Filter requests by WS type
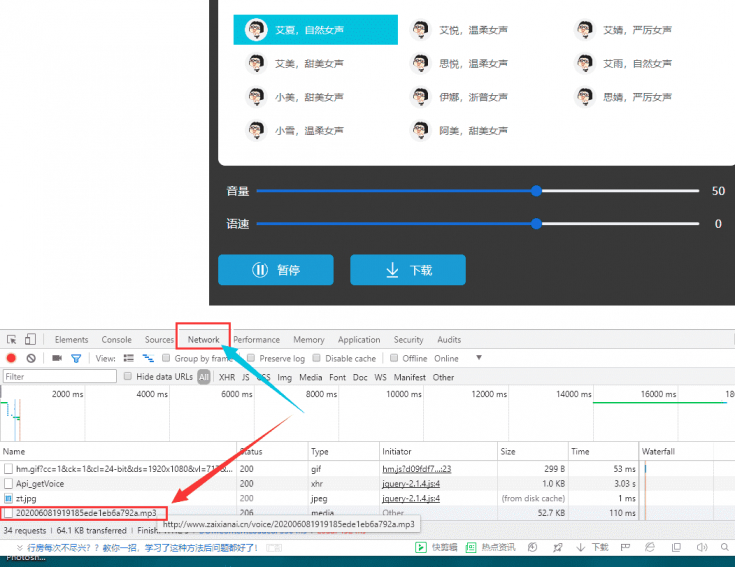The width and height of the screenshot is (735, 567). (x=381, y=377)
